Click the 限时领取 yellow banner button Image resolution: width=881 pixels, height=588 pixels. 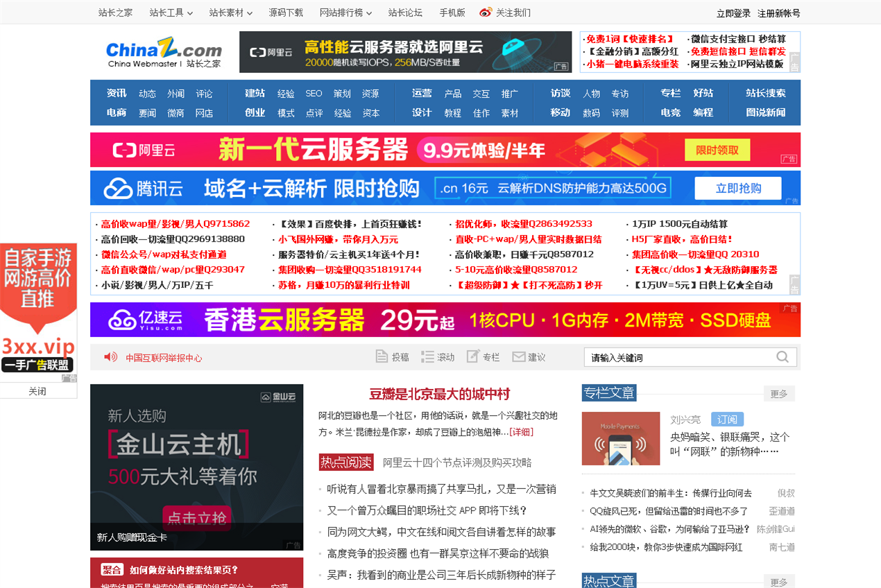pos(717,150)
